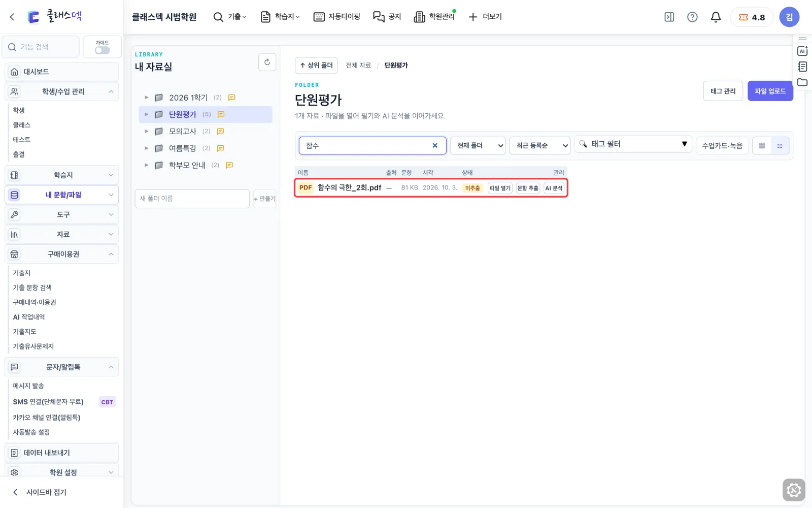Open the help question mark icon
Image resolution: width=812 pixels, height=508 pixels.
[692, 17]
